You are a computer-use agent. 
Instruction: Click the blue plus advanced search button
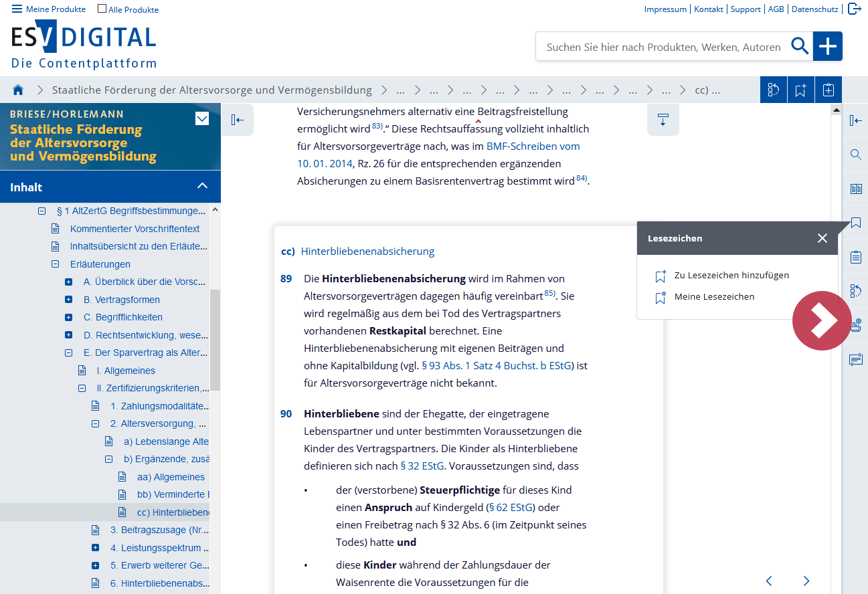tap(828, 46)
